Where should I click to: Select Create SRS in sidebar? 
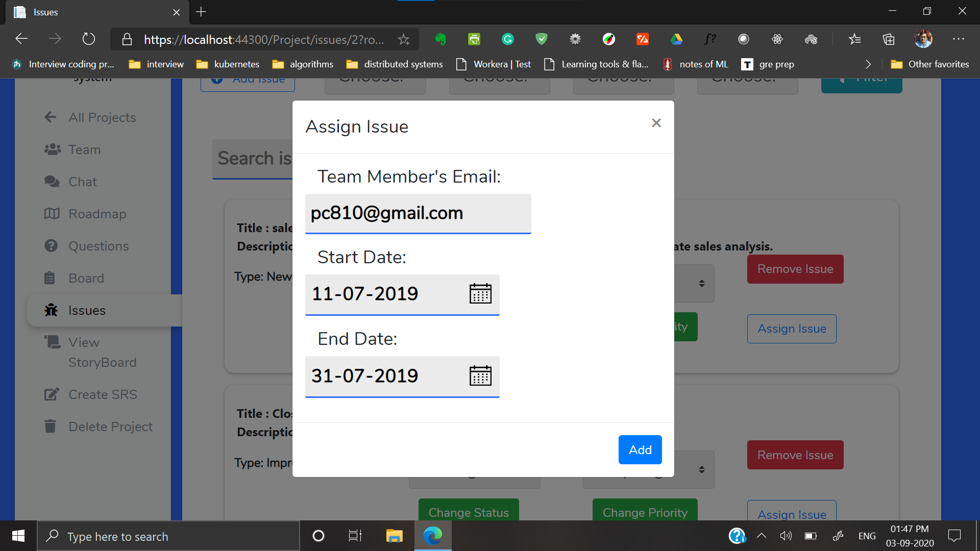(103, 394)
